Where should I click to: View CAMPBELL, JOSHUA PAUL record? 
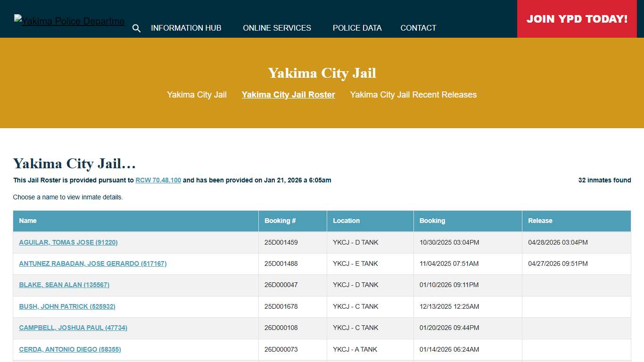[x=73, y=328]
